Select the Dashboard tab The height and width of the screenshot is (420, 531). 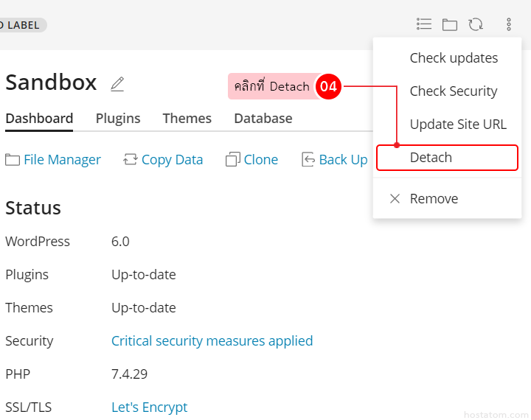click(39, 119)
